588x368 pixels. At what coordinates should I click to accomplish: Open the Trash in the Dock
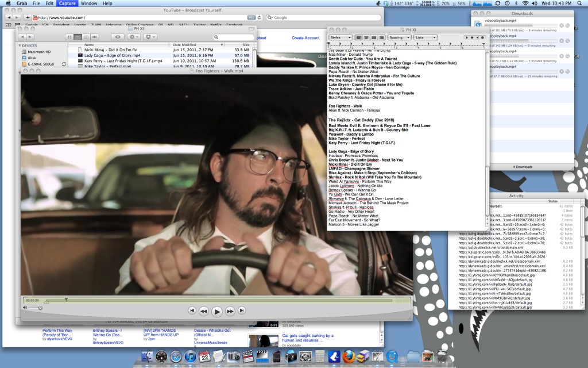(x=443, y=356)
